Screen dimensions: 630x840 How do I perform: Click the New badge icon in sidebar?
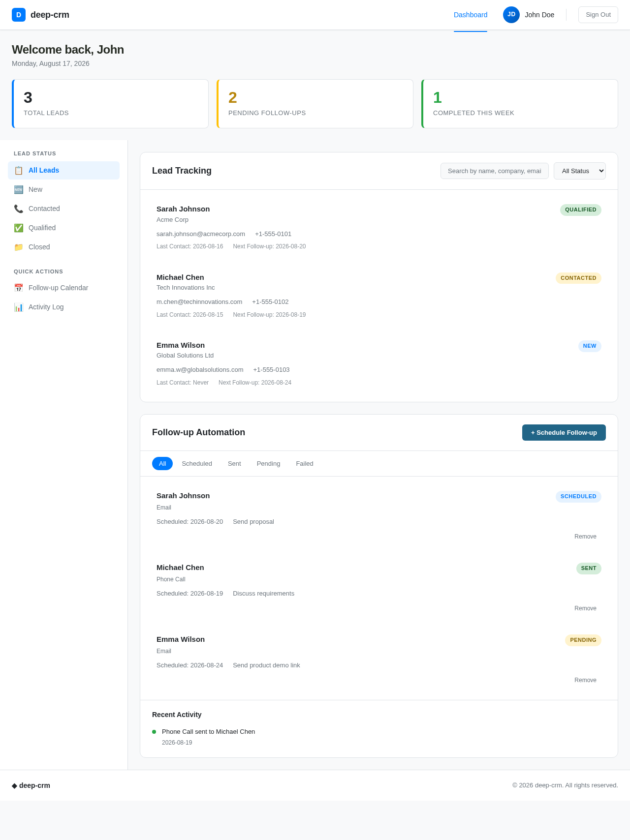(19, 189)
